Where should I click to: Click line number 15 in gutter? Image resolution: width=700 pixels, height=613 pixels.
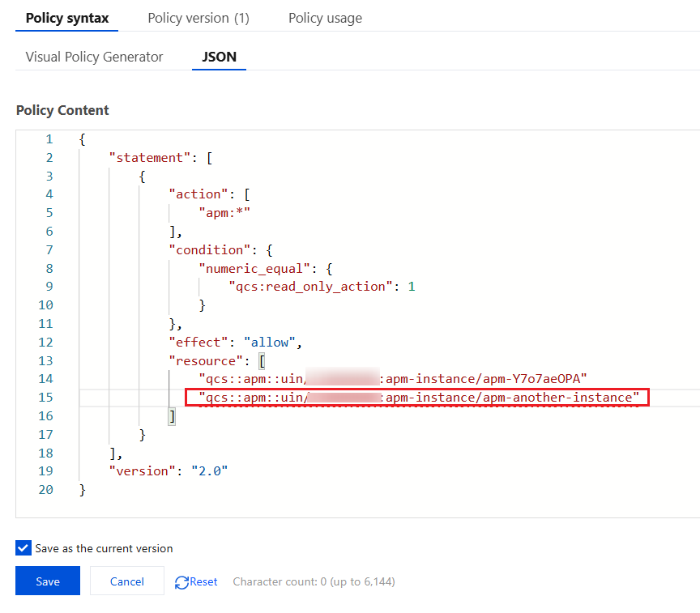45,398
